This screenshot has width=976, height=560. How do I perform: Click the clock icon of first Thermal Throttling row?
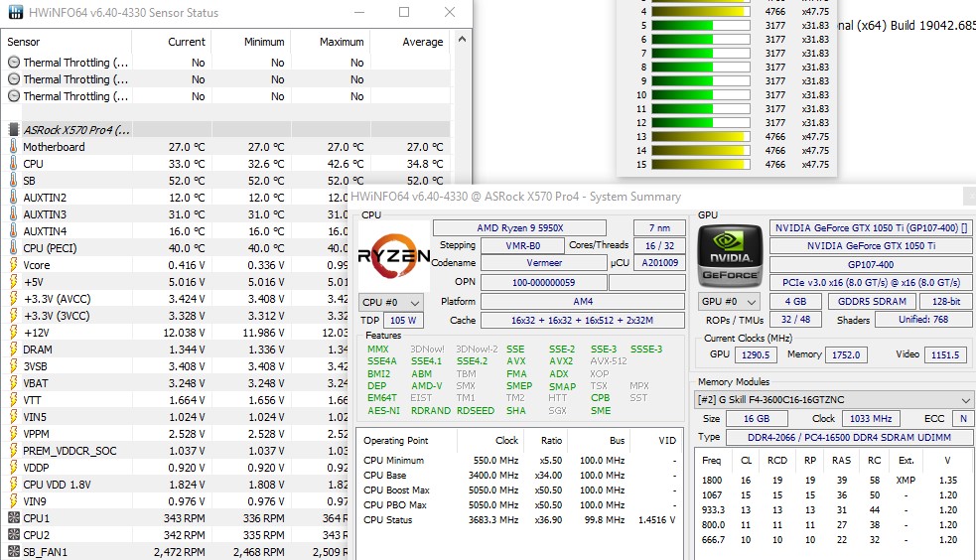14,63
